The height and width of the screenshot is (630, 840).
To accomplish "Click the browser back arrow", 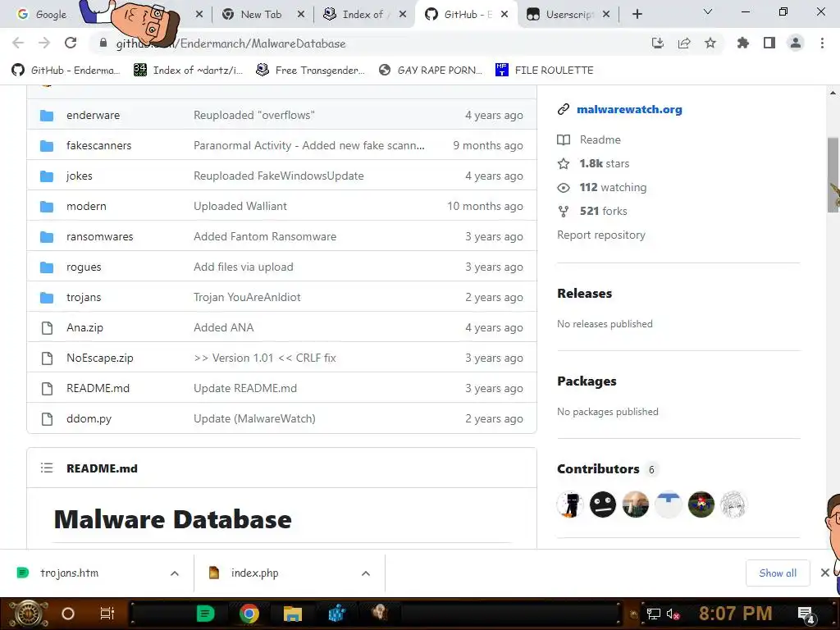I will tap(18, 43).
